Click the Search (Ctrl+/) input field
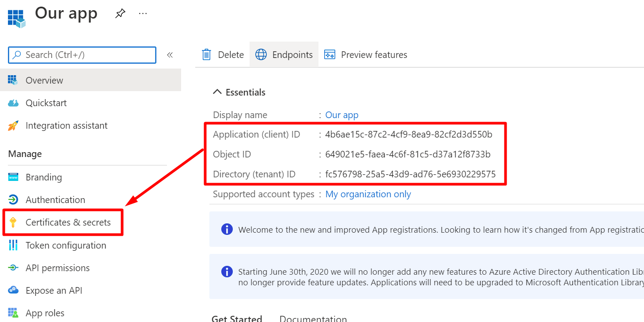644x322 pixels. (82, 55)
